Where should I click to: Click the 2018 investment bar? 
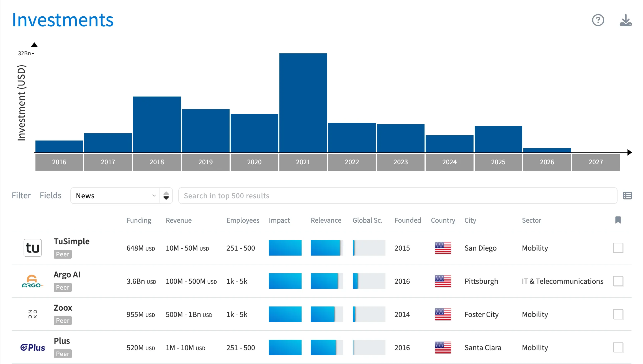pos(157,124)
